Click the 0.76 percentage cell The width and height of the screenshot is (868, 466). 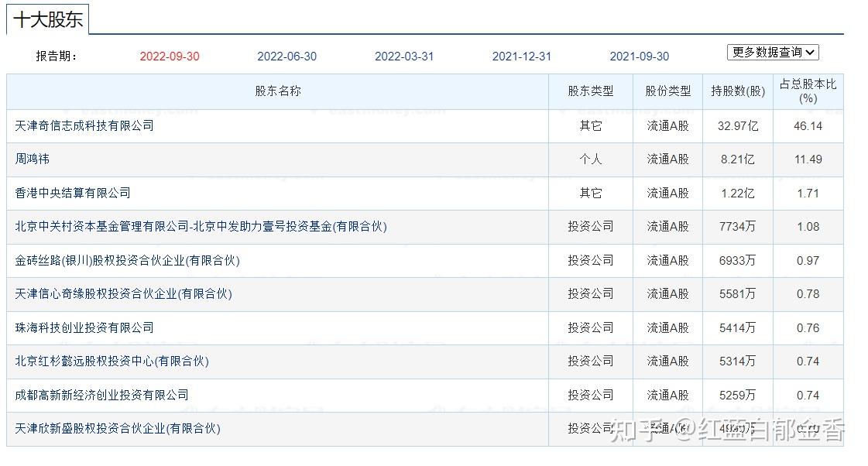point(808,328)
